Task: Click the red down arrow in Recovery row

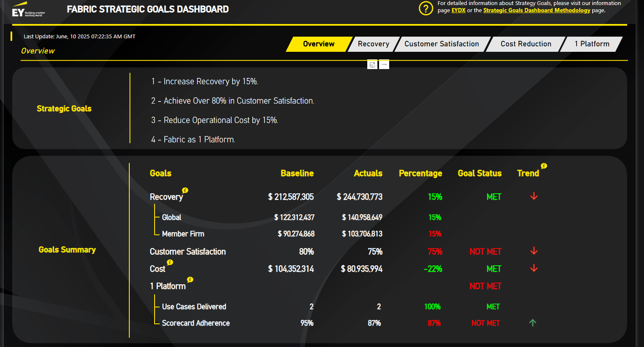Action: coord(534,196)
